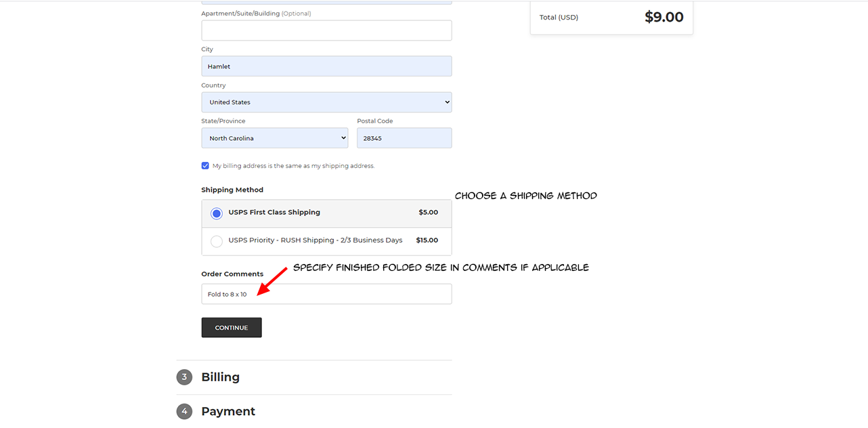Click the Postal Code field
This screenshot has width=868, height=428.
(x=404, y=138)
